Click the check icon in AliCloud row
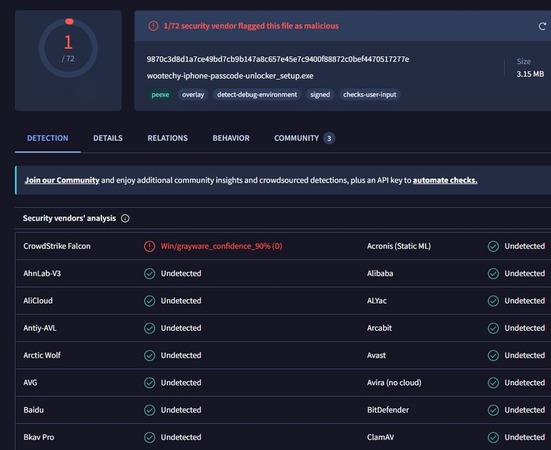This screenshot has width=551, height=450. click(x=149, y=301)
